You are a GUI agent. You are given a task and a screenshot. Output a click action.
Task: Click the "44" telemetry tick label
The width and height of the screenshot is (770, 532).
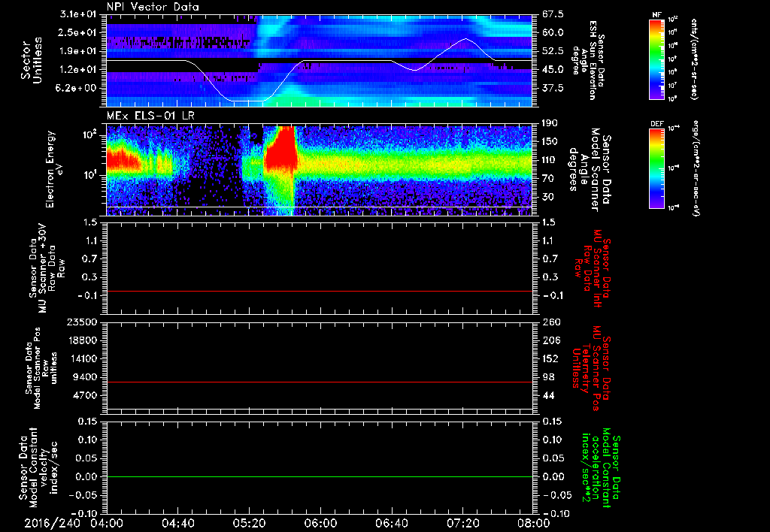tap(548, 395)
